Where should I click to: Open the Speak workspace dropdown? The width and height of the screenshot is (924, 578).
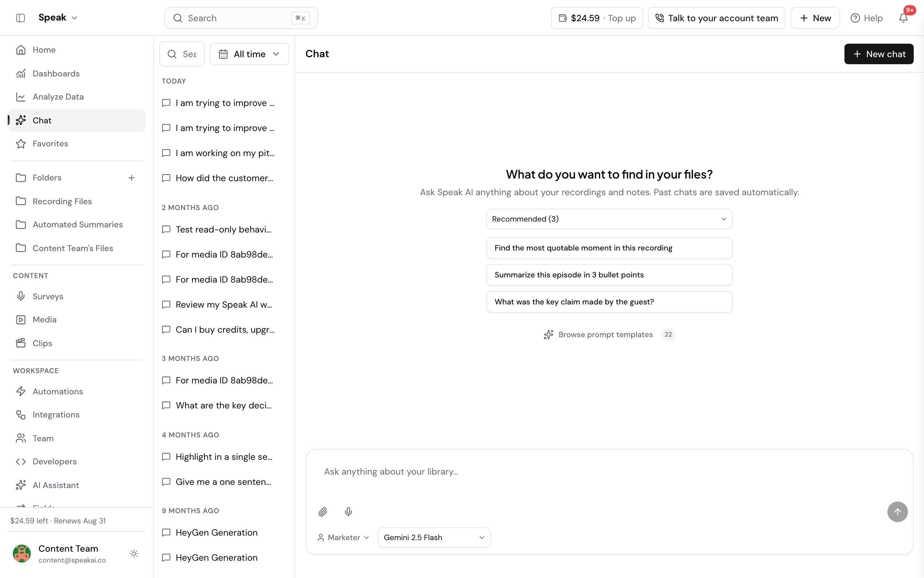tap(58, 18)
